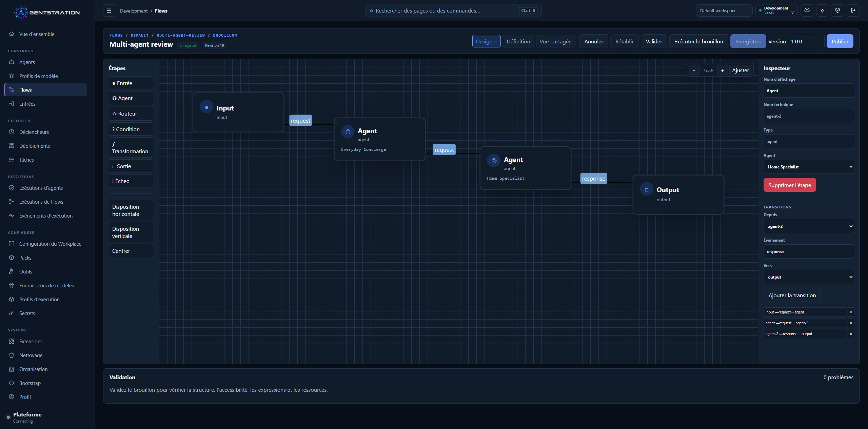The image size is (868, 429).
Task: Click the Nom d'affichage input field
Action: point(808,90)
